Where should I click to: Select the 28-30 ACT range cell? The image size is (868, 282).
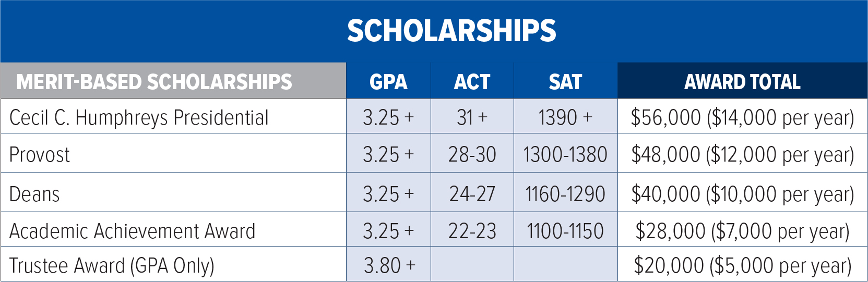coord(472,155)
